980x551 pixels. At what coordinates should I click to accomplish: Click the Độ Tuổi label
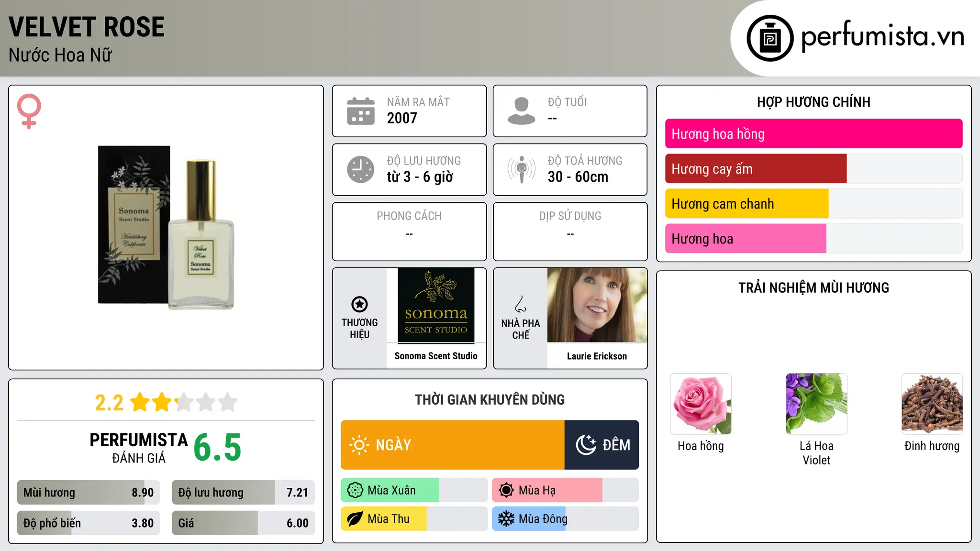pos(567,102)
